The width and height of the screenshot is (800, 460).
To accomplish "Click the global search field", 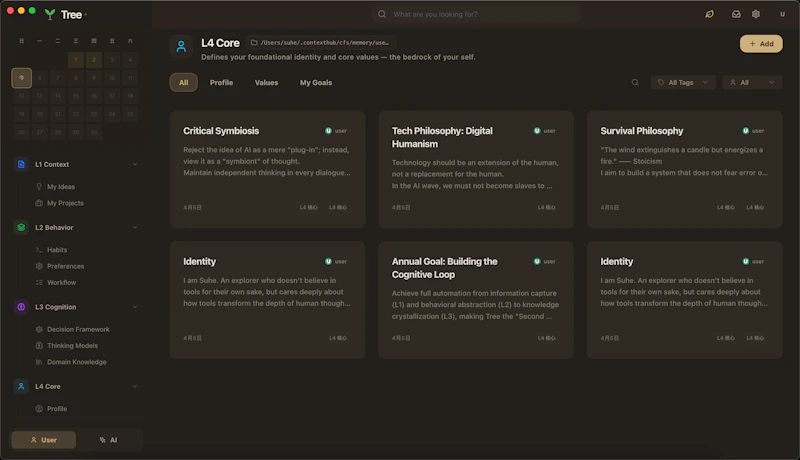I will click(476, 14).
